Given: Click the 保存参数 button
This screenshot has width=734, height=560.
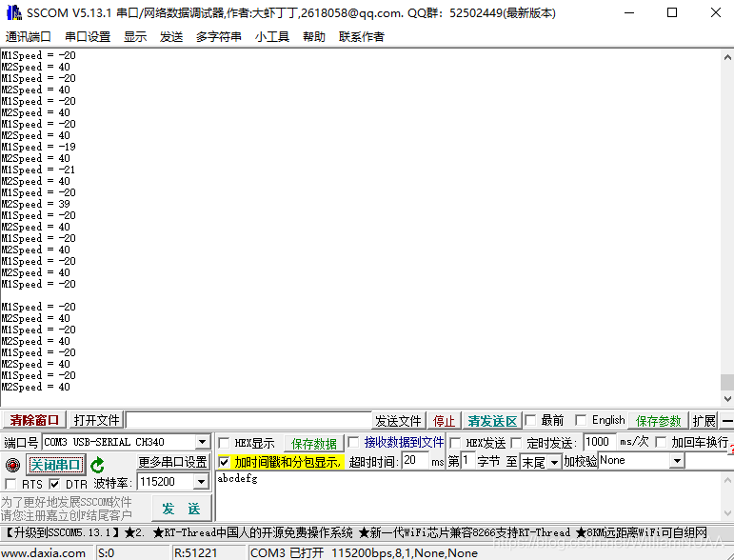Looking at the screenshot, I should pyautogui.click(x=658, y=421).
